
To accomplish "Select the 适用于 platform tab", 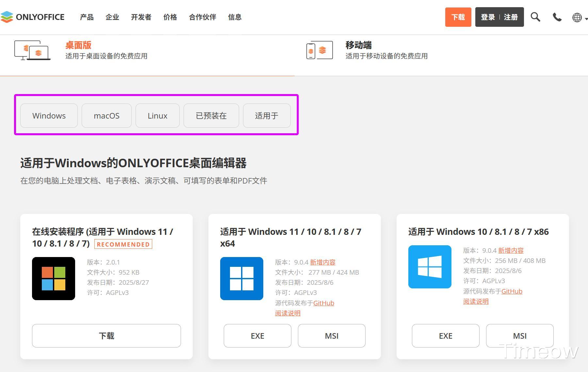I will [x=267, y=116].
